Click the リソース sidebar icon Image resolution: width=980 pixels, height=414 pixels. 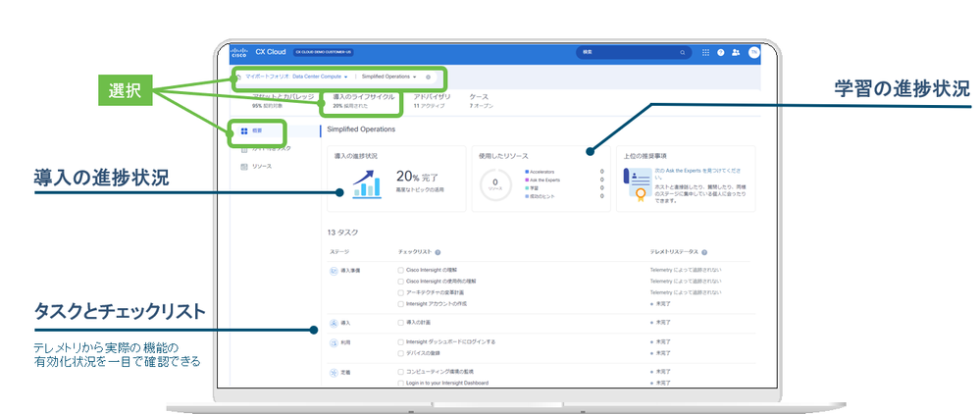244,167
